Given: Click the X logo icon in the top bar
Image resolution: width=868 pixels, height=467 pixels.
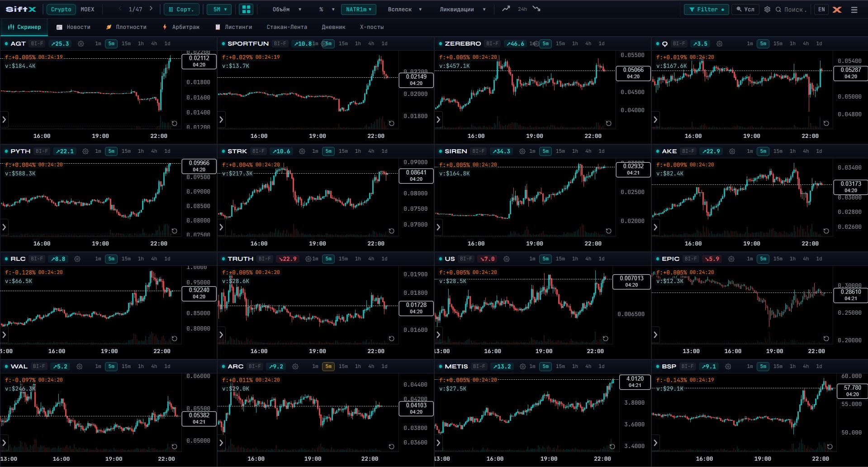Looking at the screenshot, I should 837,9.
